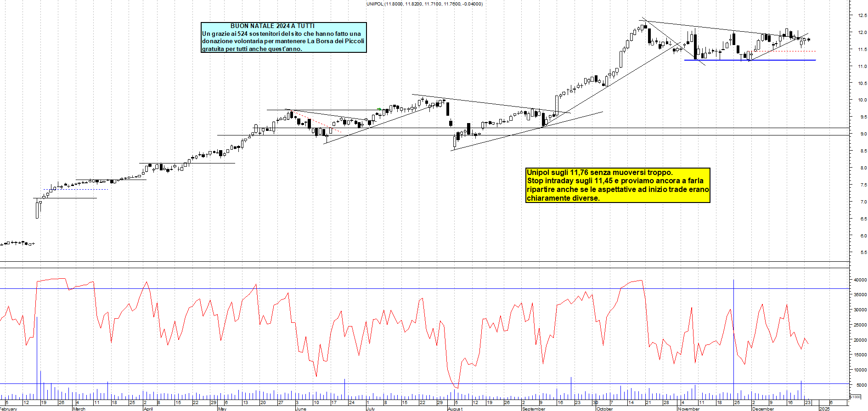
Task: Click the 25000 volume axis label
Action: point(860,325)
